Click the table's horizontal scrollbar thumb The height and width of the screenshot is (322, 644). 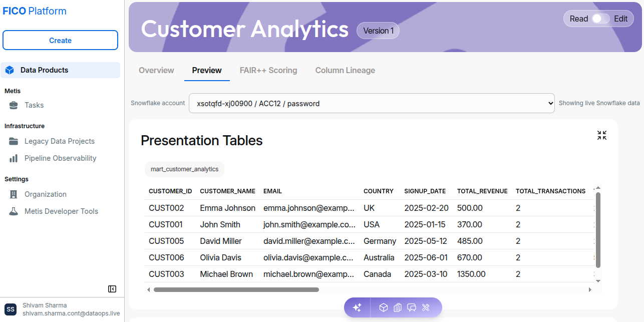point(236,289)
